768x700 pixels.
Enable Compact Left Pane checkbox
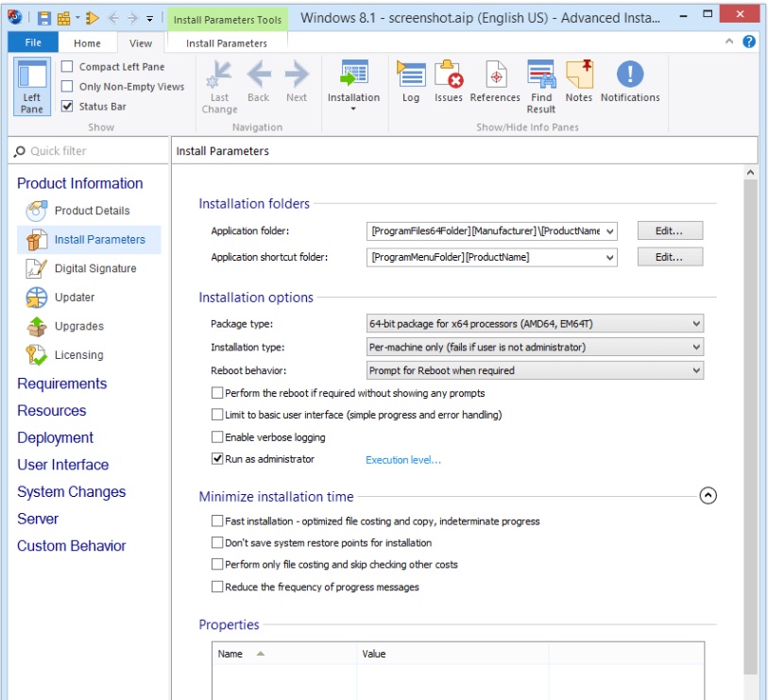(67, 66)
